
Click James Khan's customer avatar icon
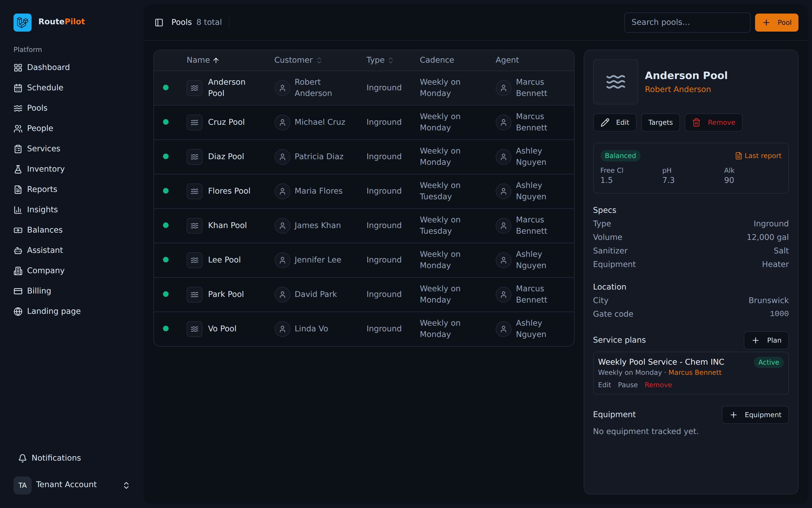282,225
